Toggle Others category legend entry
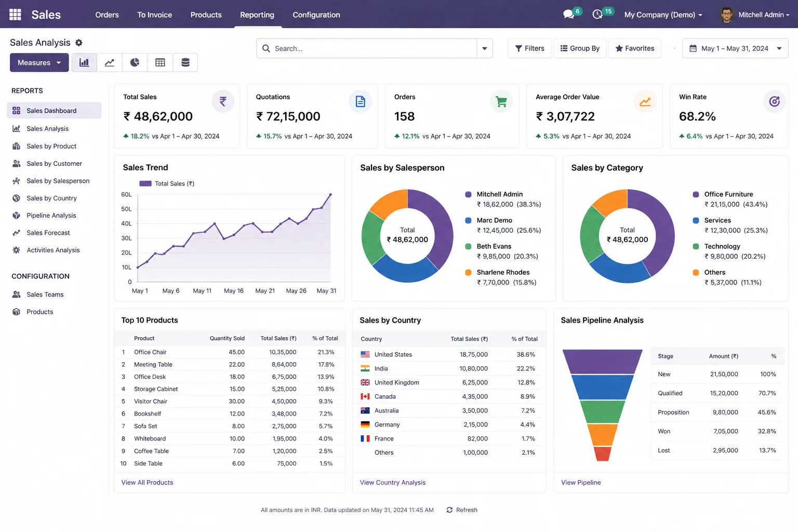Image resolution: width=798 pixels, height=532 pixels. tap(709, 272)
